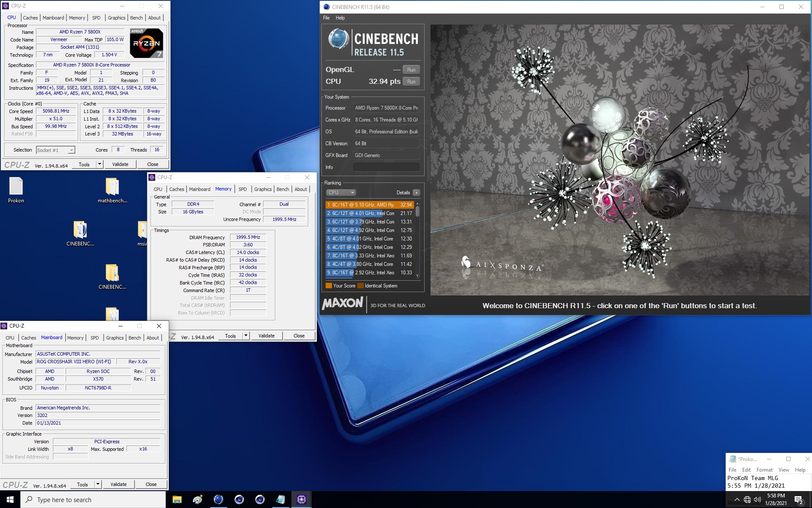Open the CINEBENCH zip archive desktop icon
The width and height of the screenshot is (812, 508).
point(80,233)
